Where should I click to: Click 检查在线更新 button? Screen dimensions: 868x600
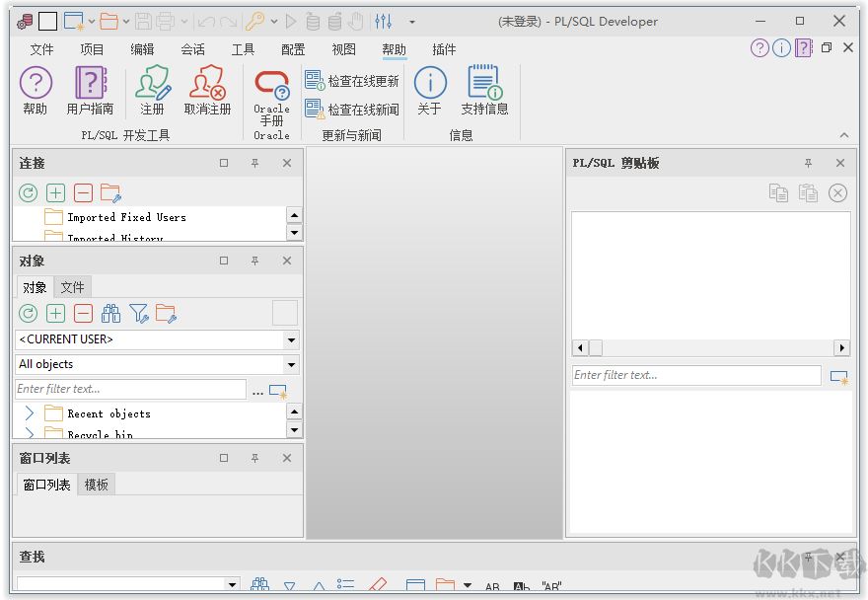[353, 81]
